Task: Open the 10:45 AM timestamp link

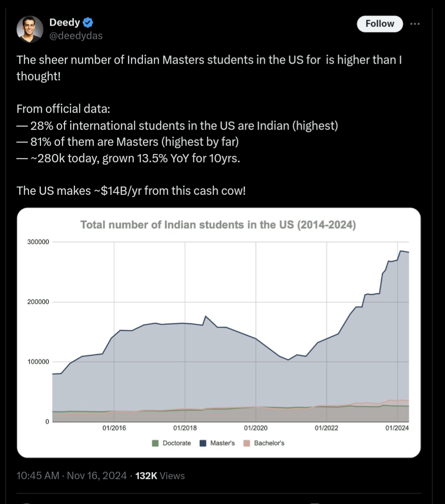Action: tap(38, 476)
